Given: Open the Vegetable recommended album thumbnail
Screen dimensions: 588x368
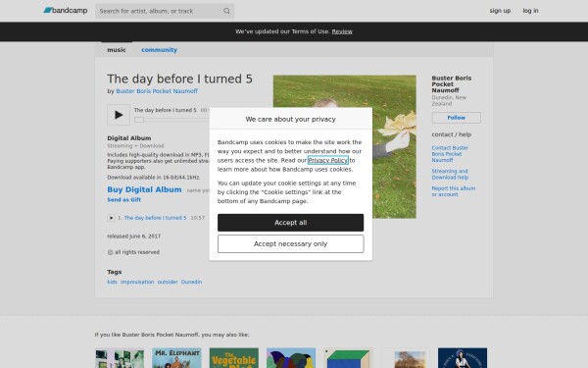Looking at the screenshot, I should click(x=234, y=358).
